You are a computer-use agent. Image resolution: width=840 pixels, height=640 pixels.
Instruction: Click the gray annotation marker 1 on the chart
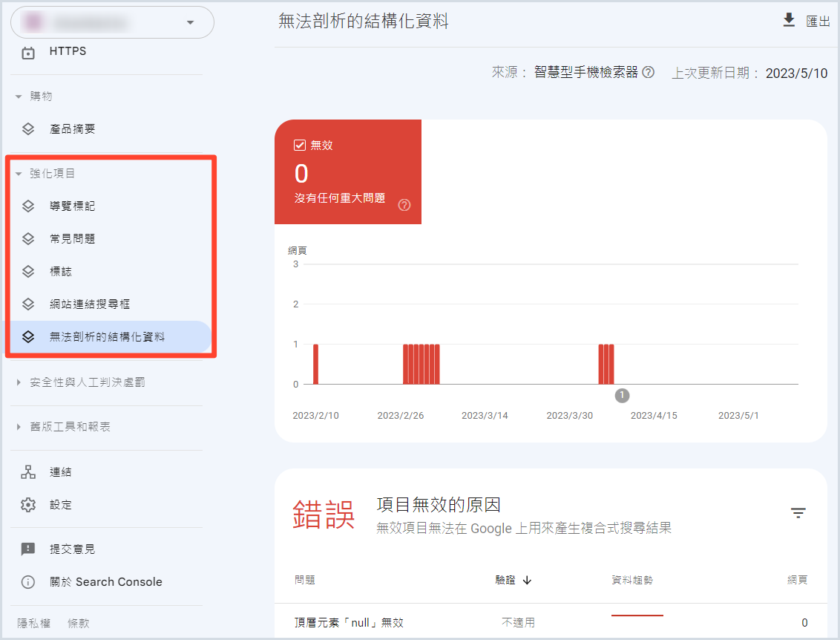pyautogui.click(x=622, y=396)
